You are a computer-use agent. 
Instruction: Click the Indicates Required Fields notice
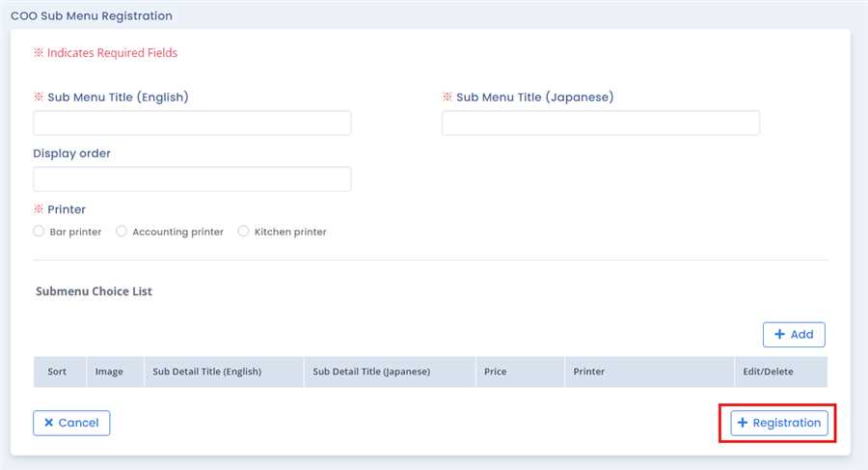point(106,53)
